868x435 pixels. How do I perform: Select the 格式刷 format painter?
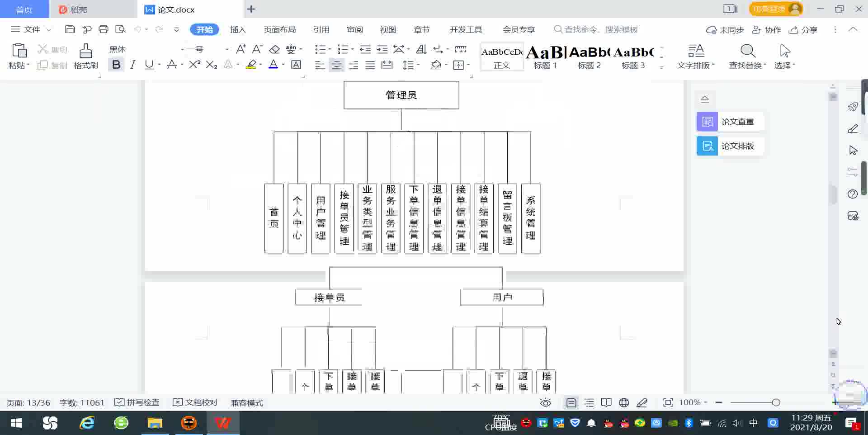tap(86, 57)
